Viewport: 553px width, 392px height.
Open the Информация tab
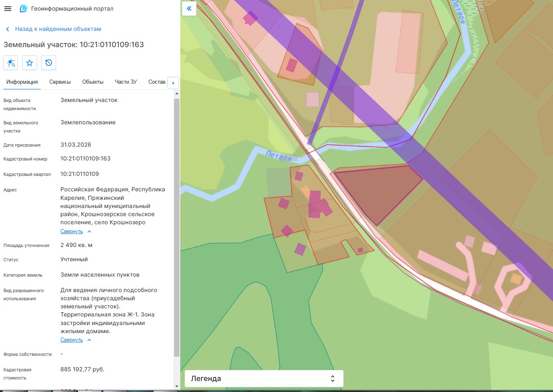pos(22,82)
